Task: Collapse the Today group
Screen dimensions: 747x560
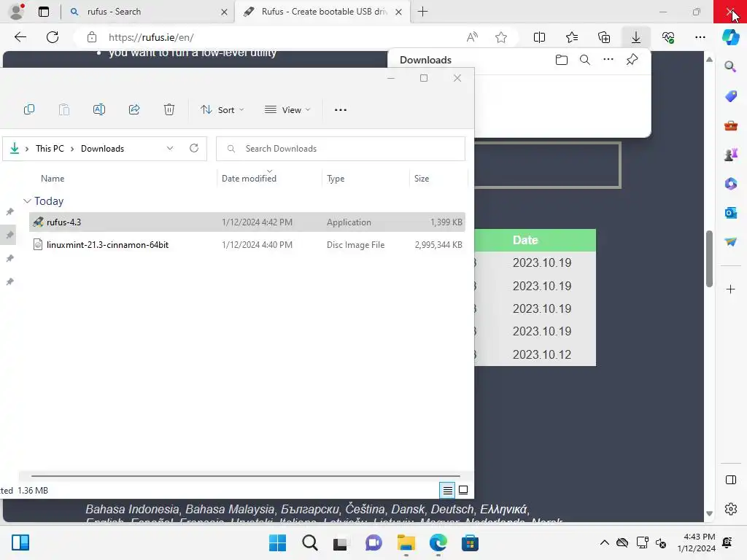Action: pyautogui.click(x=27, y=201)
